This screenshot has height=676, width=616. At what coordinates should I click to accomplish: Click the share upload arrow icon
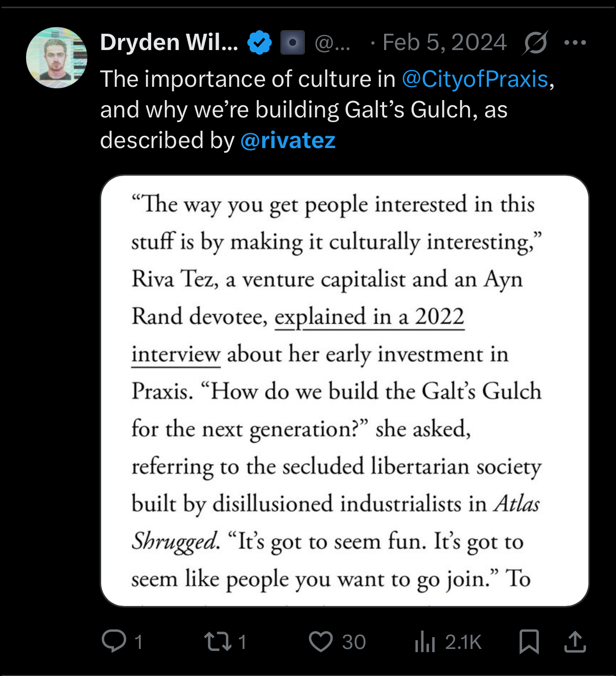(x=575, y=642)
